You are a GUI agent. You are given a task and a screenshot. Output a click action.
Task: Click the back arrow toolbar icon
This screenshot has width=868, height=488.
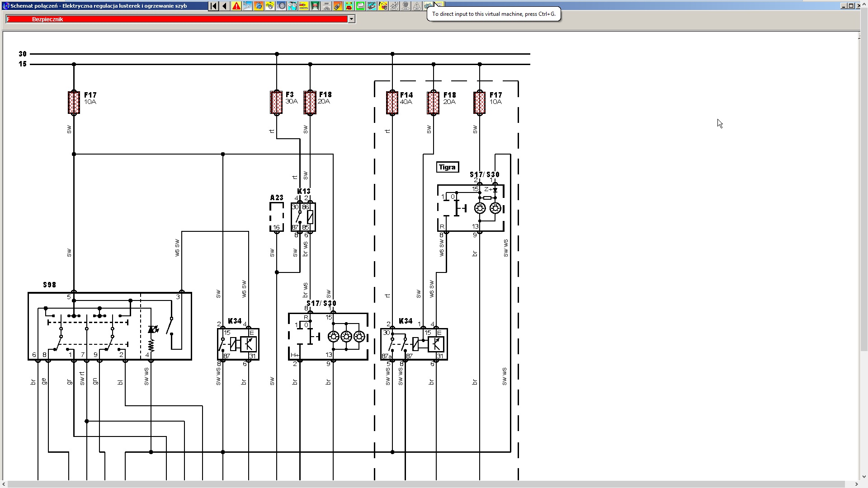pyautogui.click(x=225, y=6)
